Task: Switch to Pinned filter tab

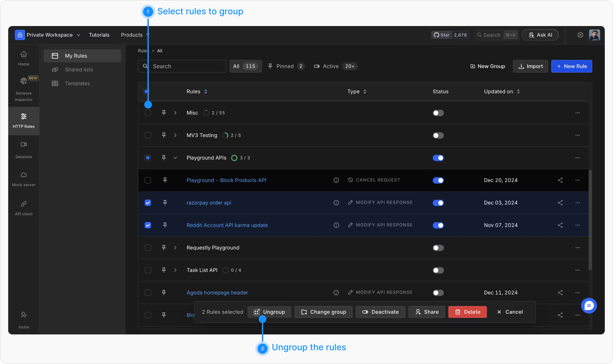Action: click(285, 66)
